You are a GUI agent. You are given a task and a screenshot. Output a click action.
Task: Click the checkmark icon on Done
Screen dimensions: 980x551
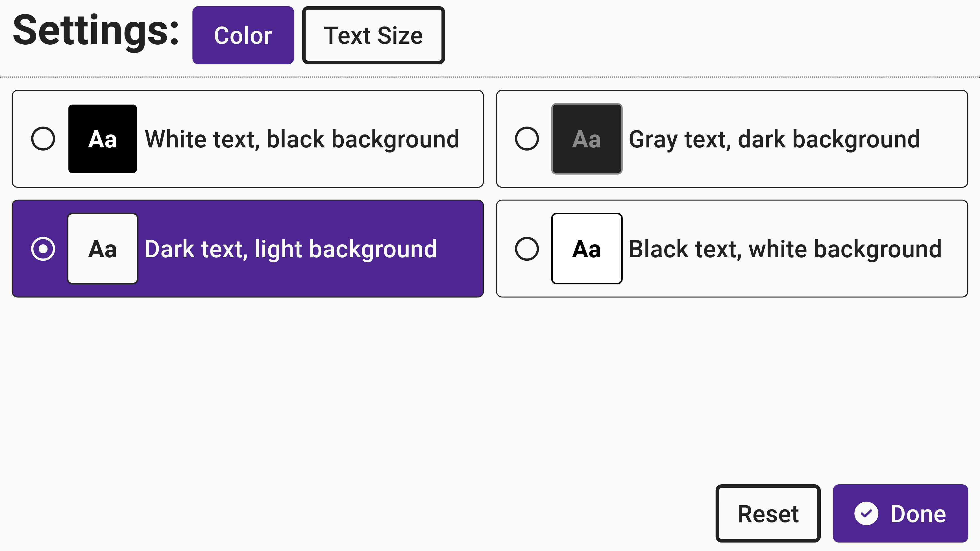coord(866,513)
